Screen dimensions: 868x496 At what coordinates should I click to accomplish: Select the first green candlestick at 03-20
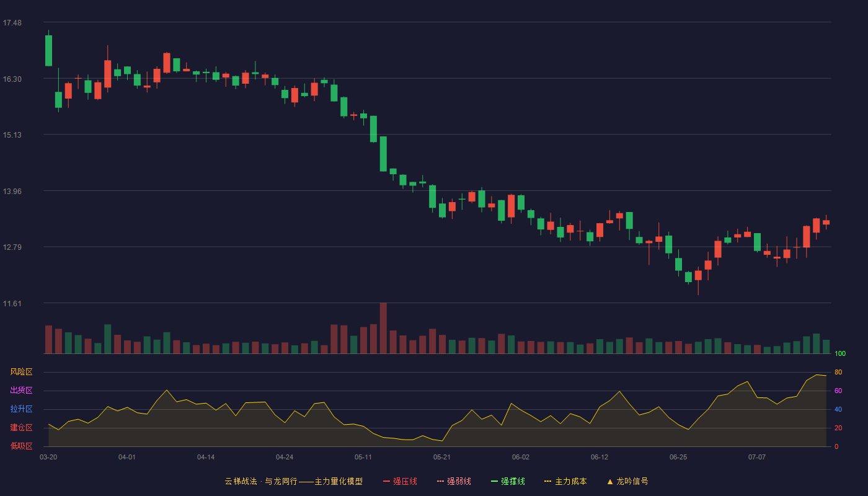[x=48, y=50]
